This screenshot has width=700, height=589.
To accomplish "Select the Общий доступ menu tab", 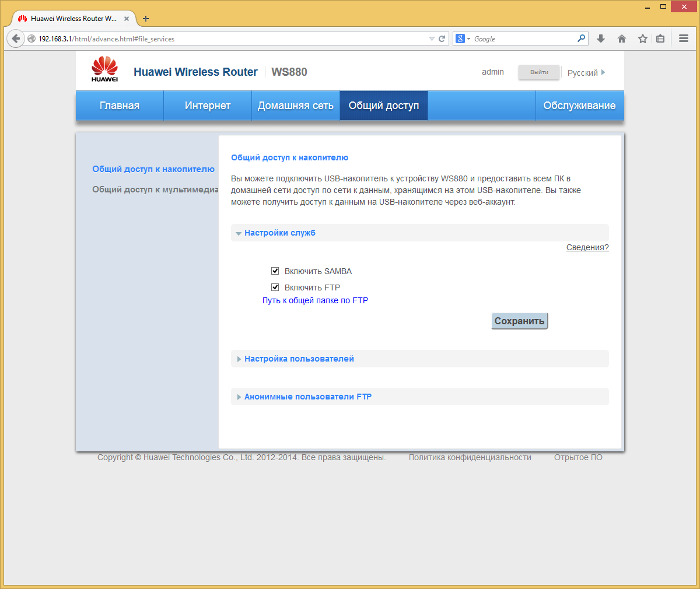I will [384, 106].
